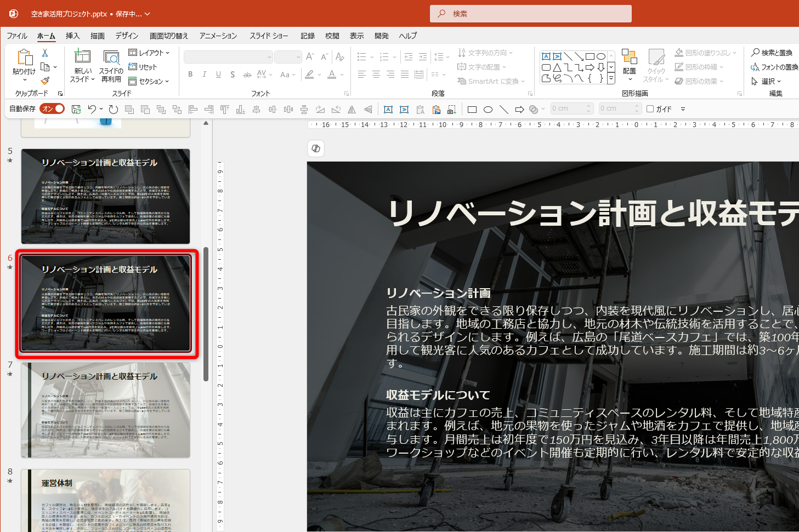
Task: Click the 検索と置換 find and replace button
Action: tap(772, 53)
